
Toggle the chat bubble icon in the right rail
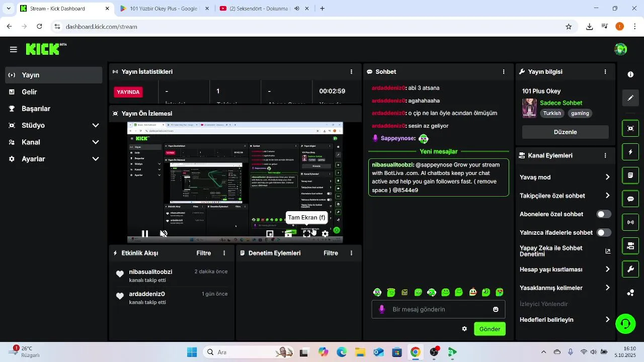pyautogui.click(x=630, y=199)
